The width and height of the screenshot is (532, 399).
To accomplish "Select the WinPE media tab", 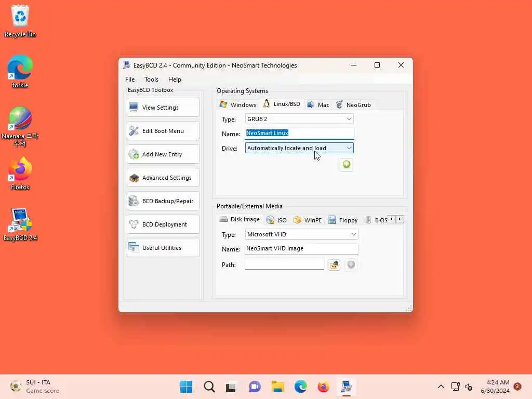I will click(x=308, y=220).
